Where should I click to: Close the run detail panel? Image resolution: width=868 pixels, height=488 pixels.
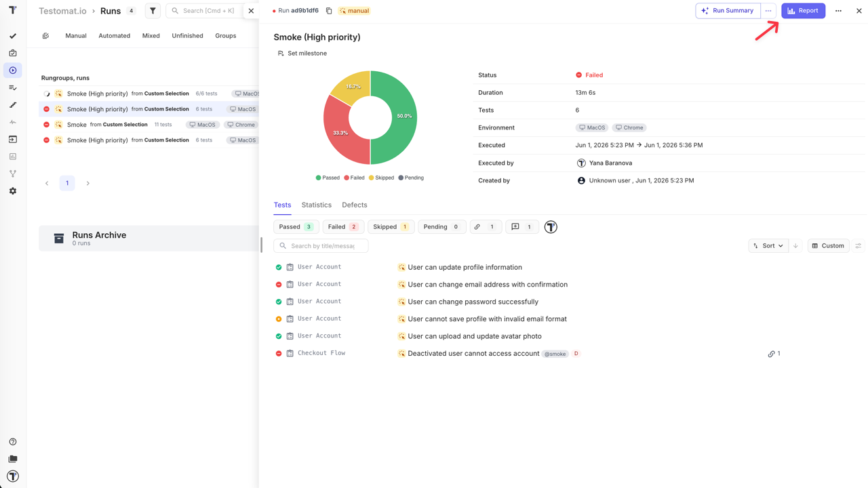pos(859,11)
